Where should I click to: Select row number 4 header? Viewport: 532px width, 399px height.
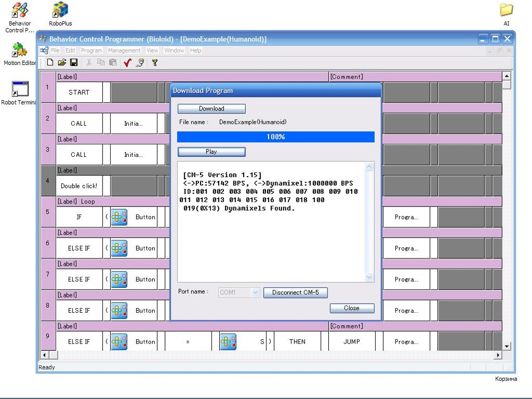48,180
